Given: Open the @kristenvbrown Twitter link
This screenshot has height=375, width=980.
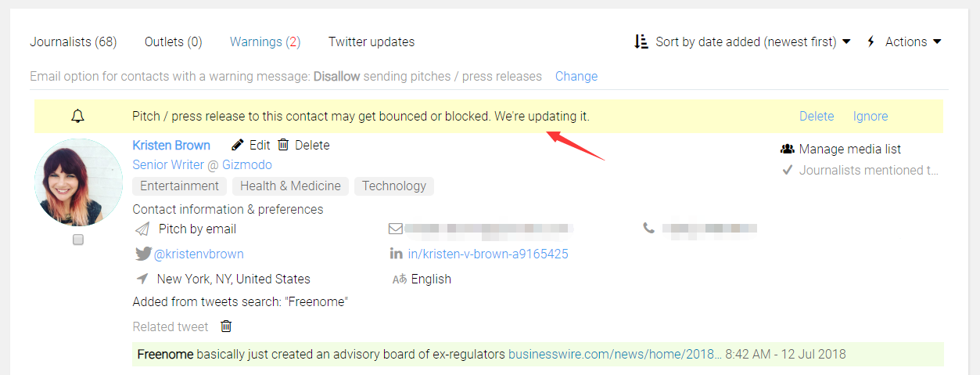Looking at the screenshot, I should tap(199, 254).
